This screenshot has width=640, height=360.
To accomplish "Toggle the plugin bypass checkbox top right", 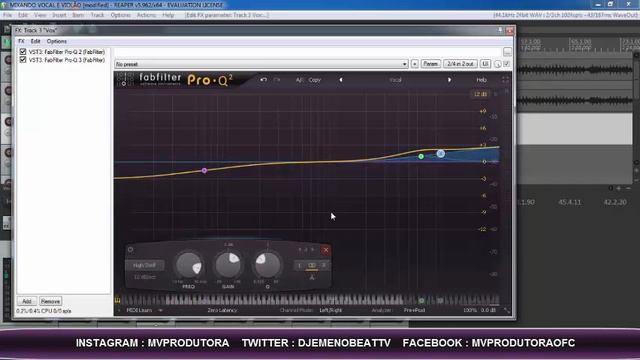I will pos(507,64).
